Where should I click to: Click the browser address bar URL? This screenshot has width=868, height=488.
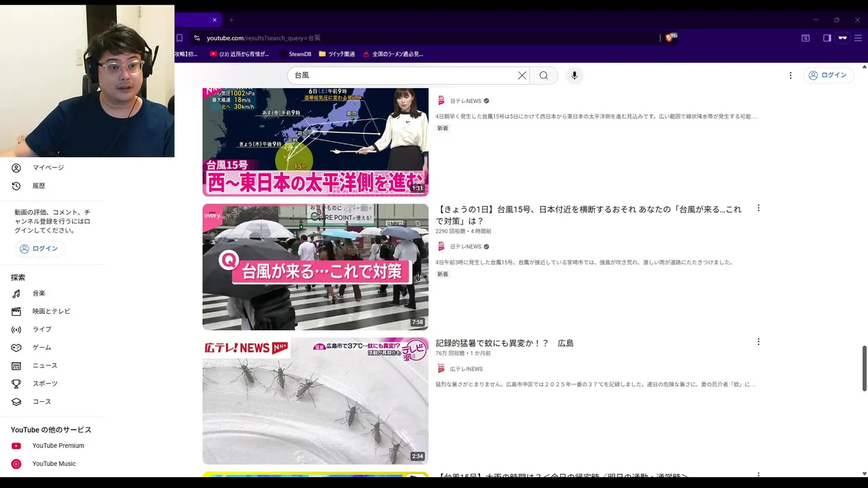264,38
